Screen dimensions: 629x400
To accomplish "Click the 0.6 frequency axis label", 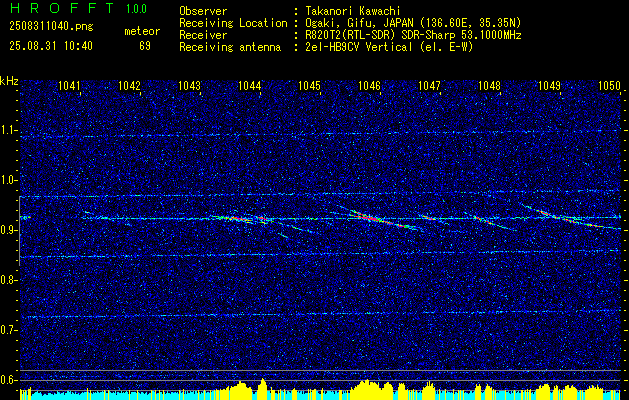I will click(x=9, y=380).
